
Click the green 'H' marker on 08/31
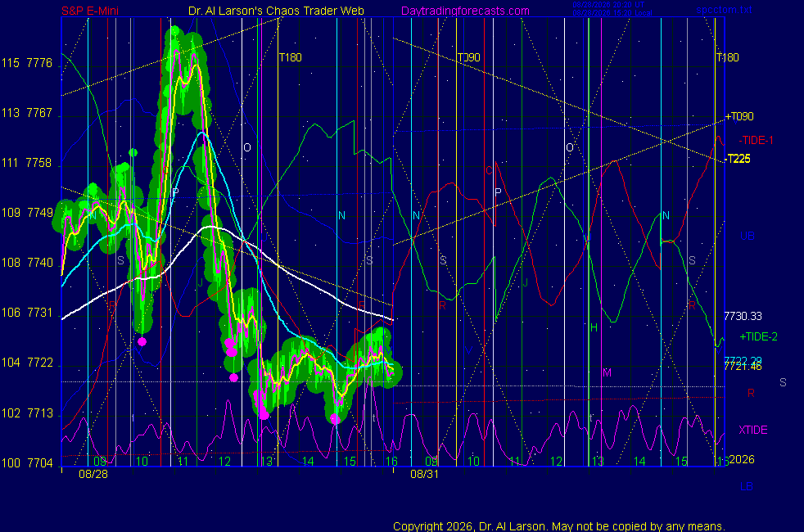pos(594,327)
